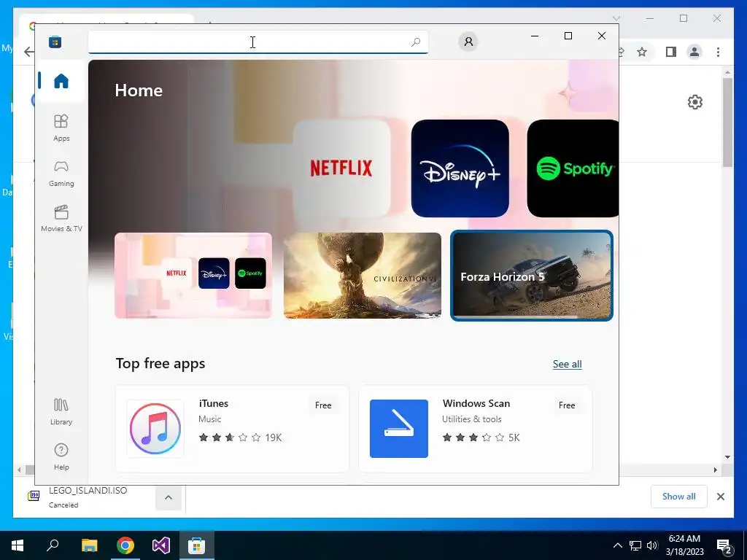Click the Microsoft Store logo icon

click(55, 42)
